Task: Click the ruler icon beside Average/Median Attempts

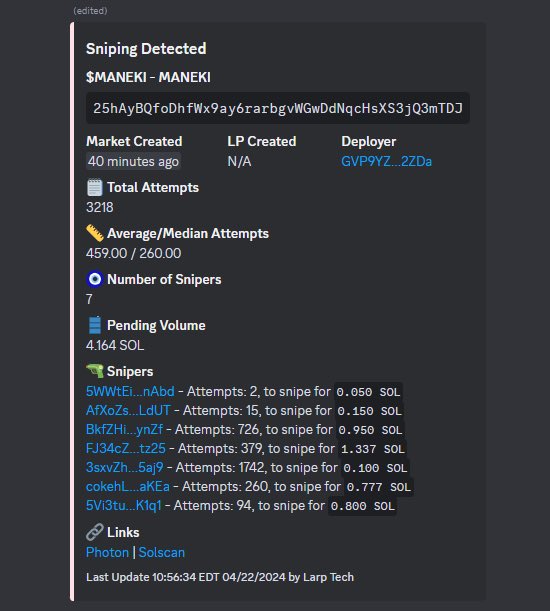Action: click(x=94, y=233)
